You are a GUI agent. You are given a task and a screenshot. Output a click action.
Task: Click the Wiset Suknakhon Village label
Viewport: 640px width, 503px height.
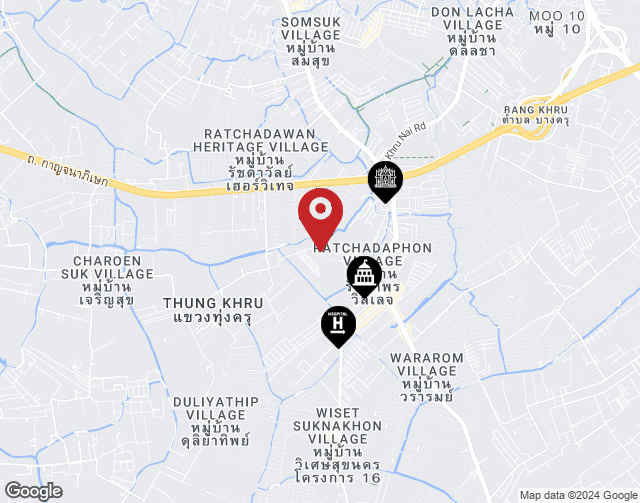[338, 445]
